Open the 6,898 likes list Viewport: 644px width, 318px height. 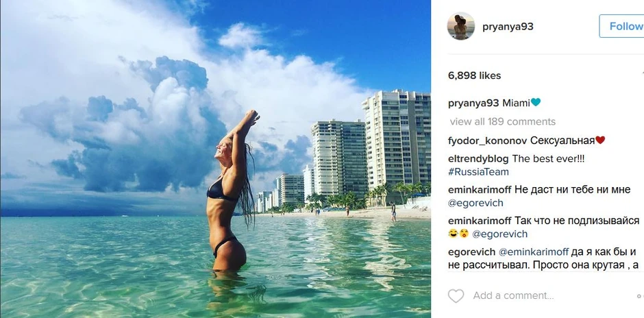coord(474,75)
